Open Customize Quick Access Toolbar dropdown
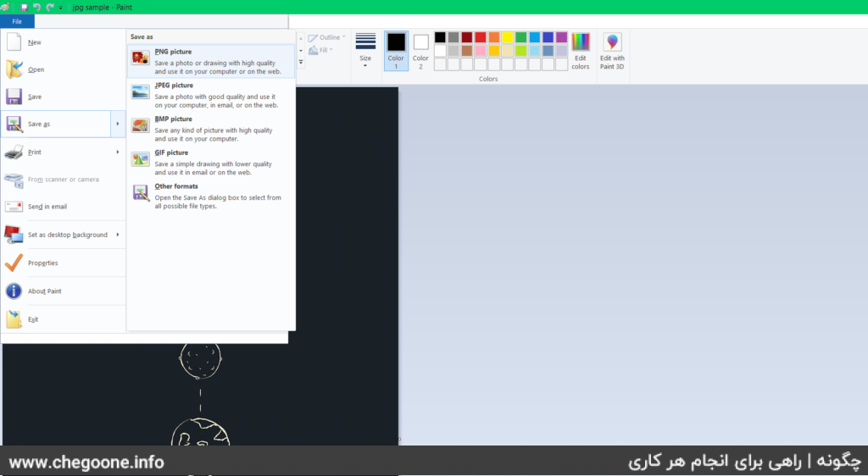This screenshot has width=868, height=476. pos(60,8)
